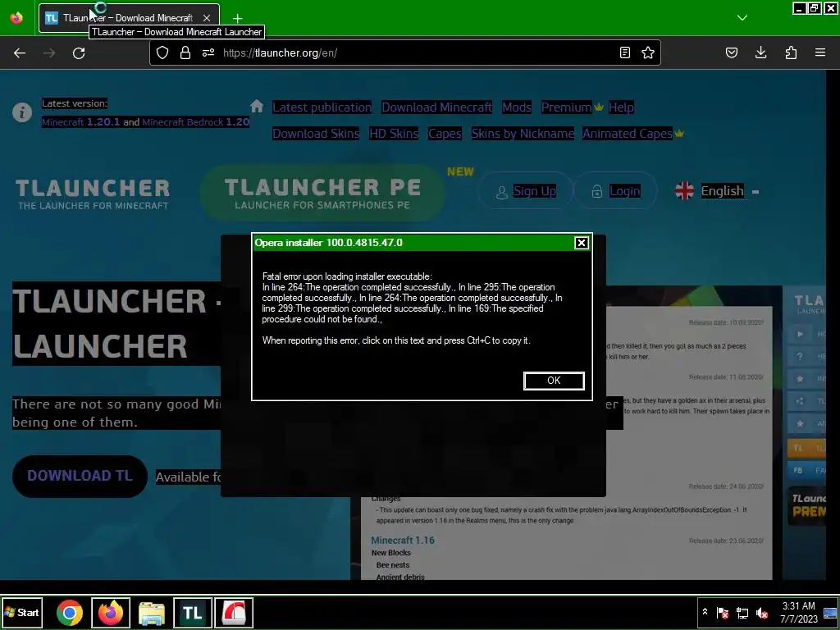Click the muted volume tray icon
The width and height of the screenshot is (840, 630).
tap(761, 613)
